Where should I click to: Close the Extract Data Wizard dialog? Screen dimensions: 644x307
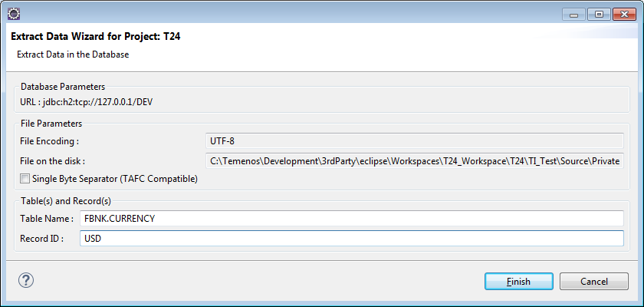pyautogui.click(x=622, y=14)
